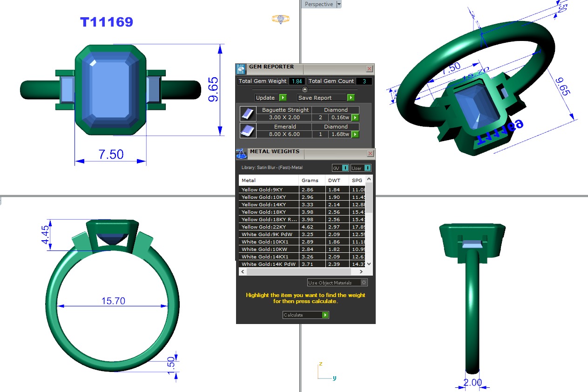
Task: Click the Gem Reporter panel icon
Action: pyautogui.click(x=241, y=69)
